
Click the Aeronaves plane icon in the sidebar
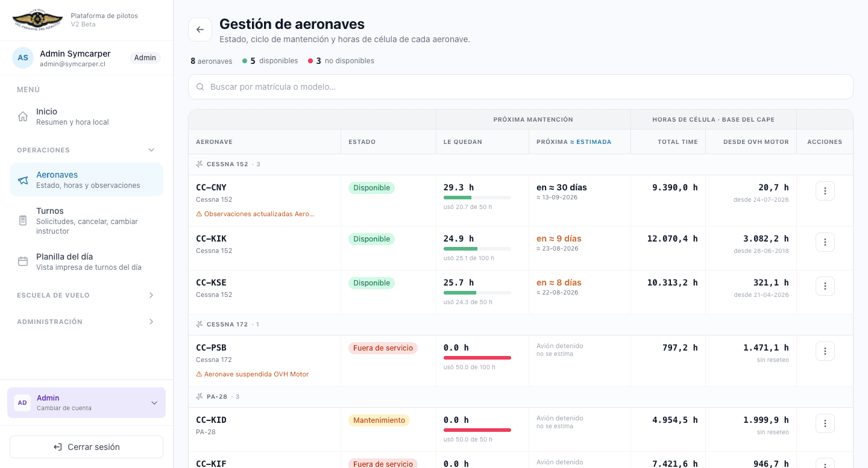point(23,180)
